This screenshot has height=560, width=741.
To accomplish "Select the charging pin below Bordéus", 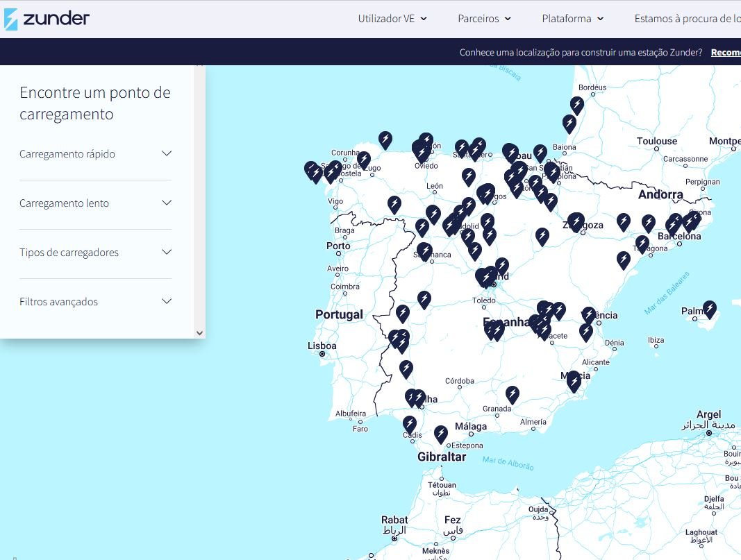I will tap(576, 105).
